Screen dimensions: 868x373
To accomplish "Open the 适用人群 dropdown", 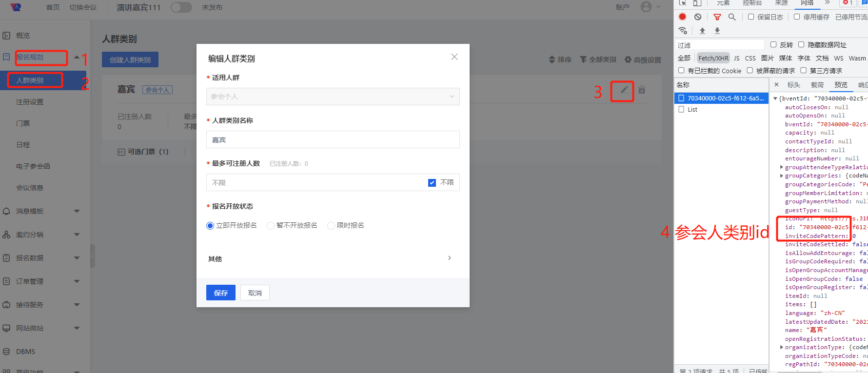I will coord(333,97).
